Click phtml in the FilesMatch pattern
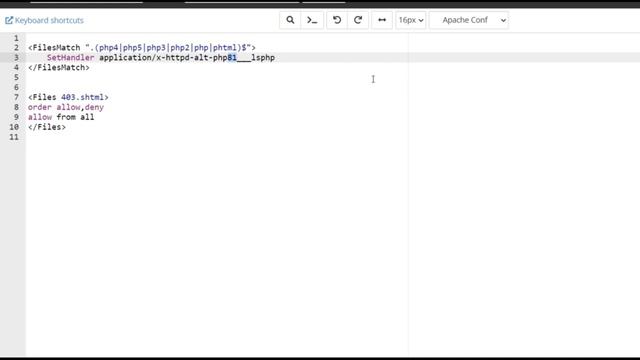This screenshot has width=640, height=360. coord(224,48)
